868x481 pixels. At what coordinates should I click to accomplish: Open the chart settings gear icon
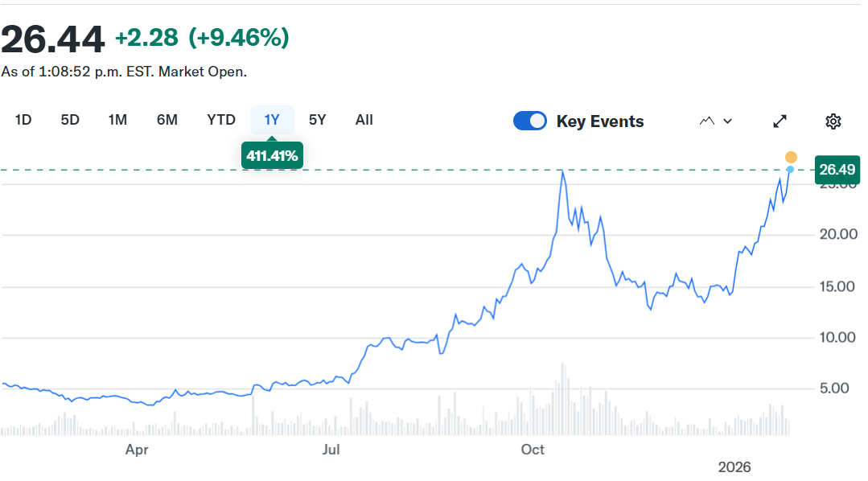[x=833, y=121]
